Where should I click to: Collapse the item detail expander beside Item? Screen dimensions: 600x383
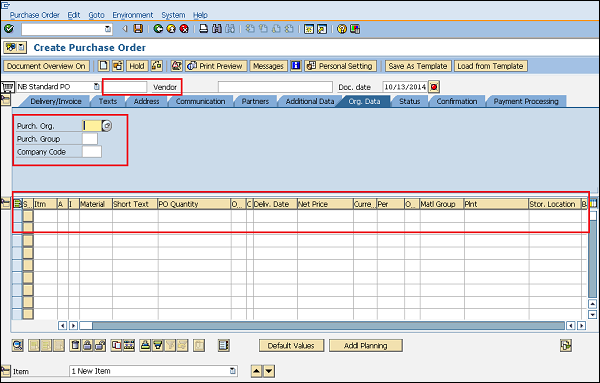pyautogui.click(x=5, y=371)
